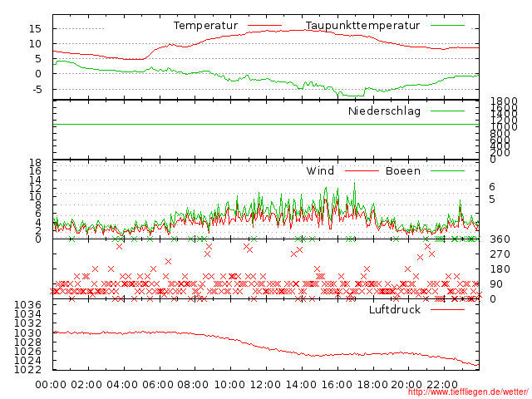Click the 00:00 time axis label
This screenshot has height=399, width=532.
[51, 385]
